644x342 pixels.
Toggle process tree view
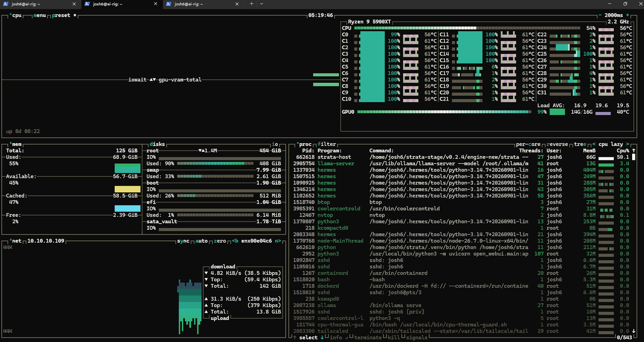click(x=580, y=144)
